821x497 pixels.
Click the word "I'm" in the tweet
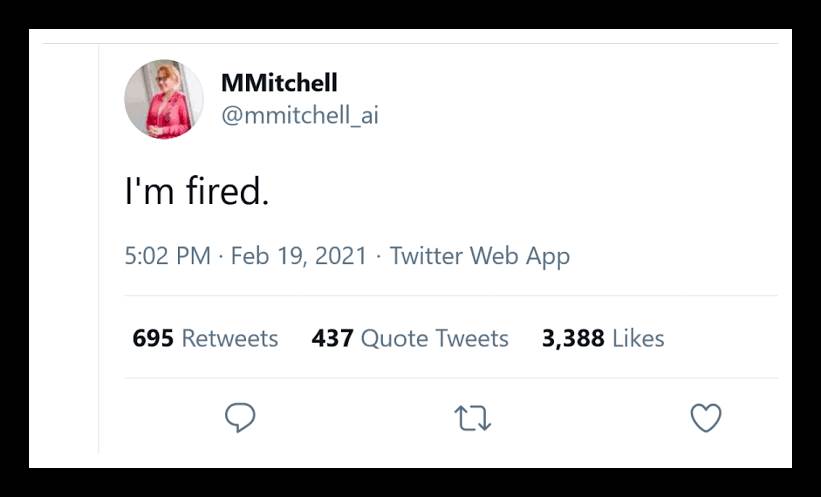point(149,191)
